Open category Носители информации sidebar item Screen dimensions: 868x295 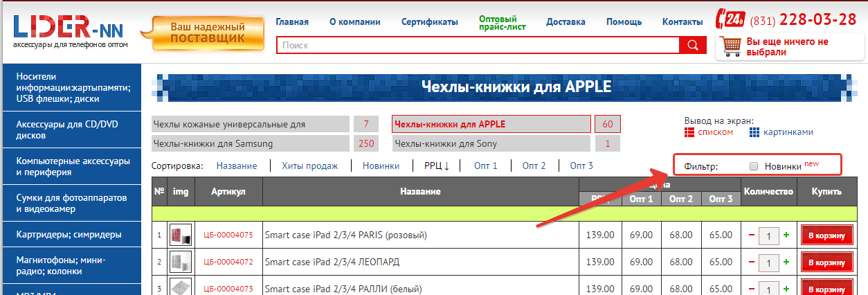pyautogui.click(x=72, y=87)
